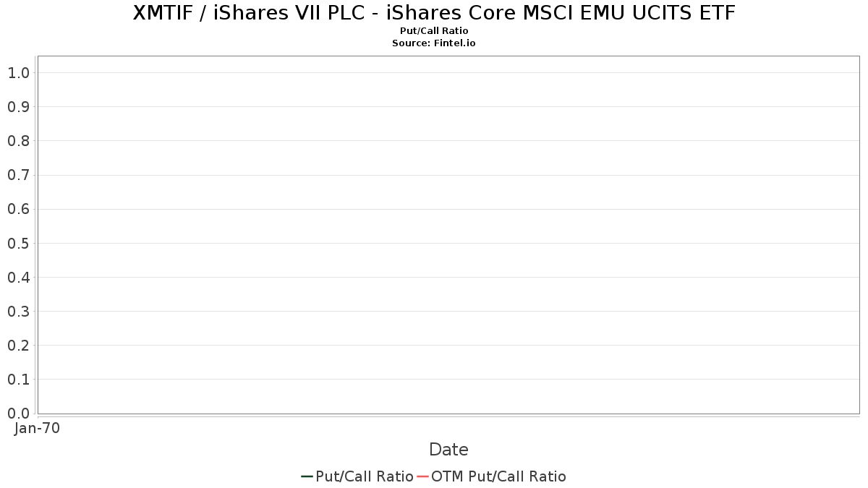Click the 0.7 y-axis tick label
Screen dimensions: 868x488
pyautogui.click(x=18, y=175)
